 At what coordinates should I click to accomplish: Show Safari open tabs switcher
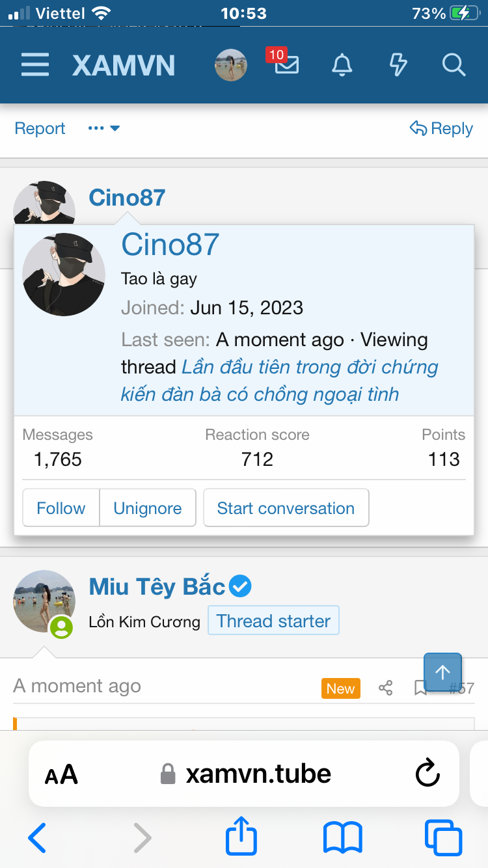(x=443, y=837)
